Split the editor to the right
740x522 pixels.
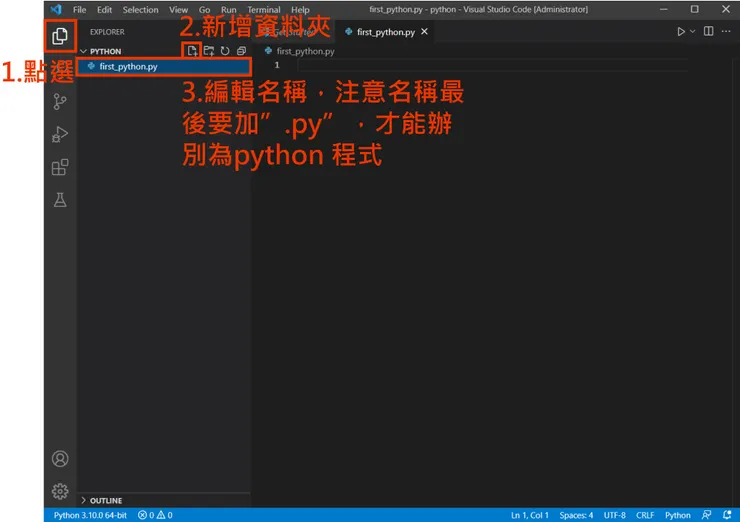click(x=708, y=32)
